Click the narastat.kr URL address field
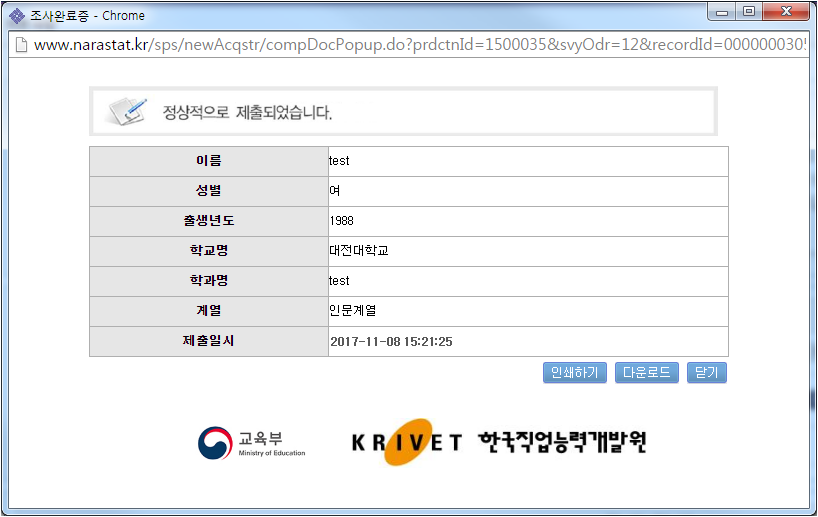The image size is (818, 517). click(x=418, y=45)
